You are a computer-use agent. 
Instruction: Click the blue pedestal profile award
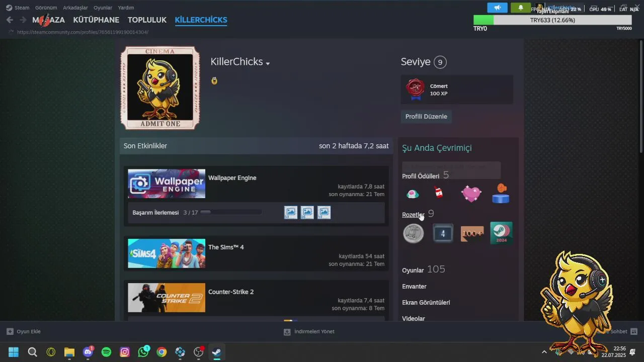click(x=501, y=194)
